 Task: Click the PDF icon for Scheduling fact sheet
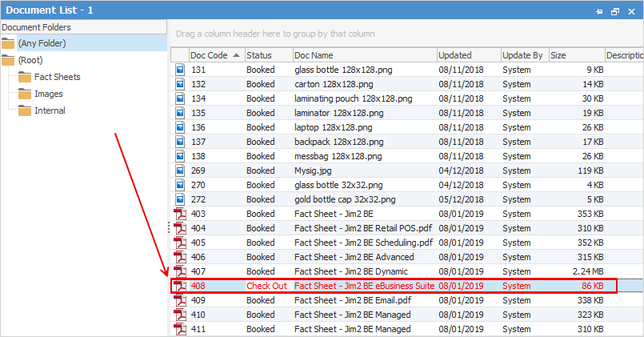[x=180, y=243]
